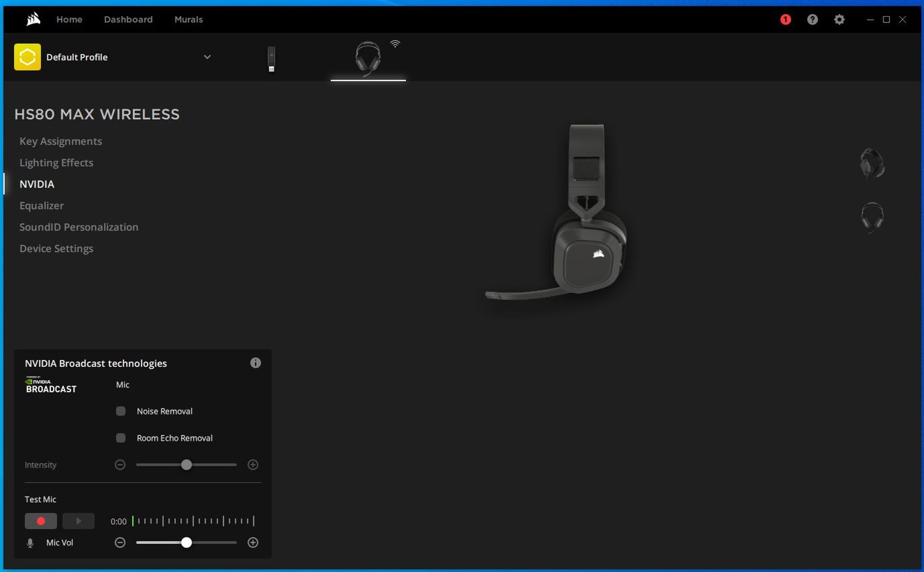Click the headset product image
This screenshot has height=572, width=924.
point(558,213)
